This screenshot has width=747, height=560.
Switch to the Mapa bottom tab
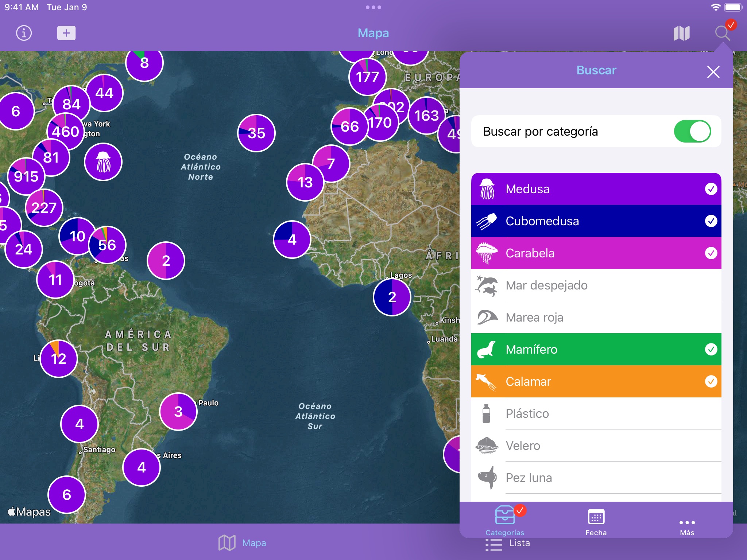(x=242, y=543)
